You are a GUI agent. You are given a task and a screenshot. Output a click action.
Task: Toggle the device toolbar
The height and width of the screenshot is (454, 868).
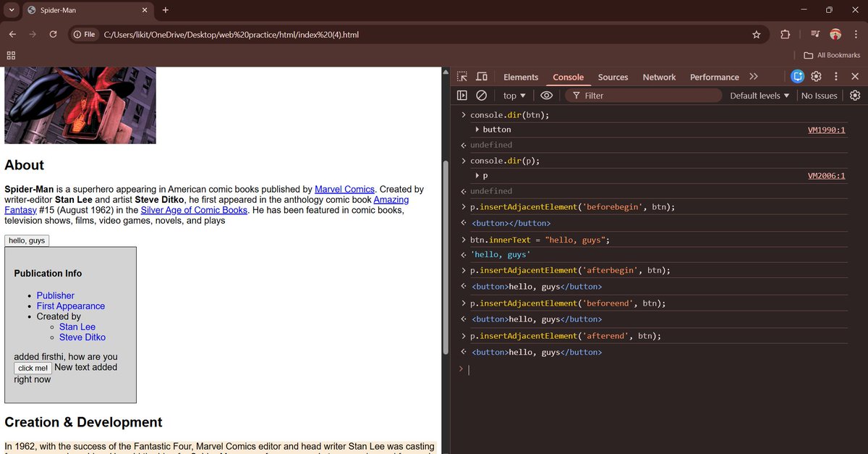(x=482, y=76)
